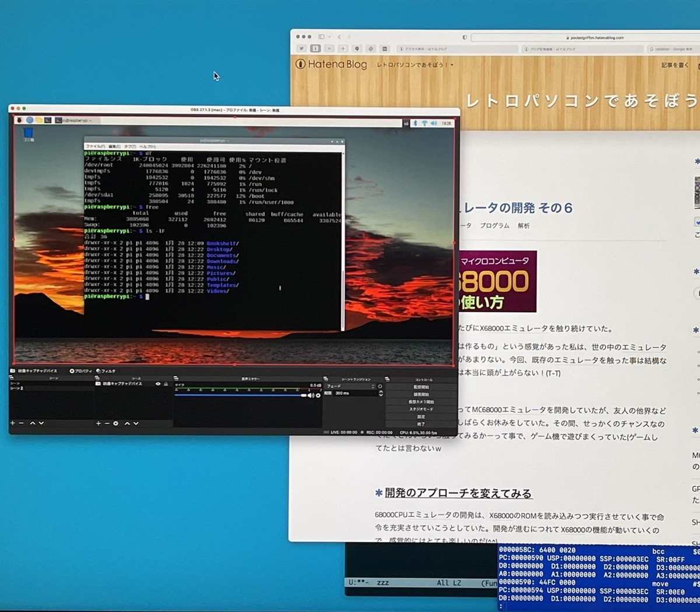The width and height of the screenshot is (700, 612).
Task: Open the フェード scene transition dropdown
Action: [350, 386]
